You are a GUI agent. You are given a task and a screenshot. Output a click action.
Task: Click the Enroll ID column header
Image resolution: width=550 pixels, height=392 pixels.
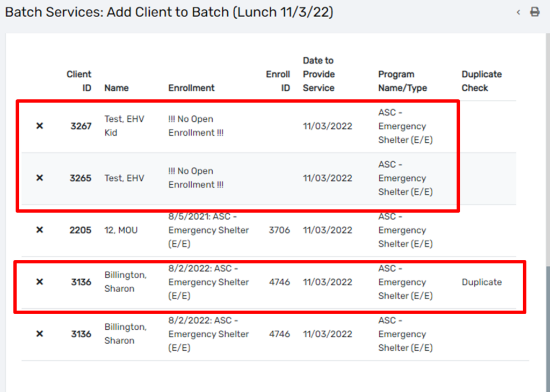click(x=278, y=81)
